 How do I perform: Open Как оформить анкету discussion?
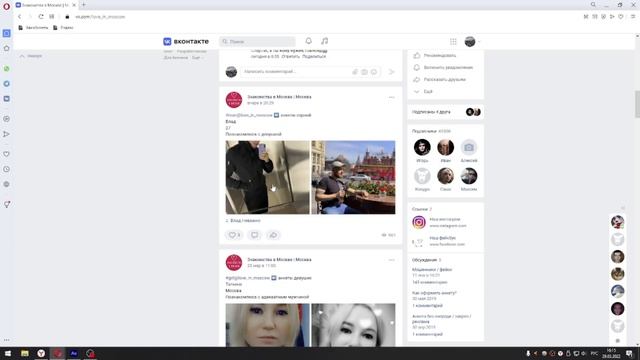[434, 293]
